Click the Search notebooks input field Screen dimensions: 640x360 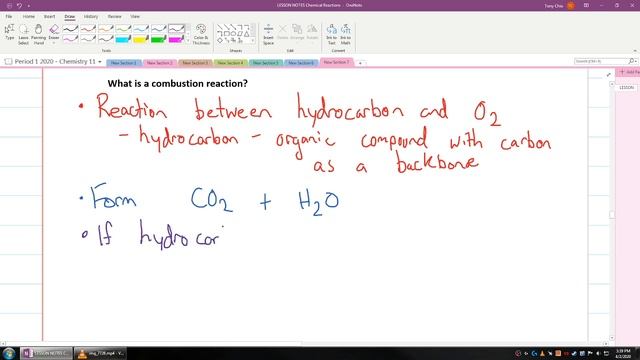pyautogui.click(x=601, y=61)
